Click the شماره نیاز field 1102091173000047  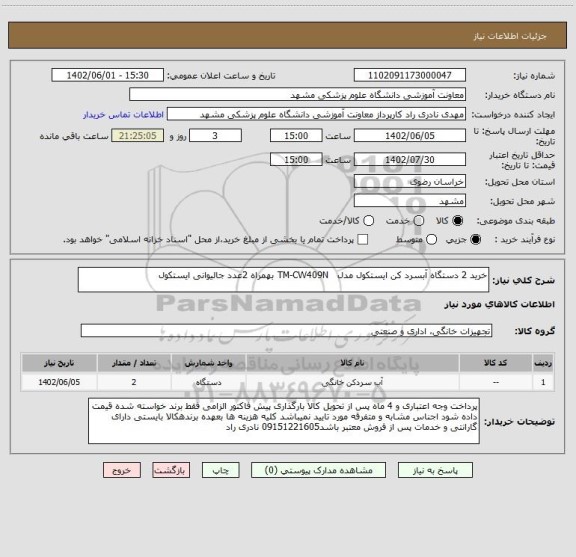click(410, 75)
